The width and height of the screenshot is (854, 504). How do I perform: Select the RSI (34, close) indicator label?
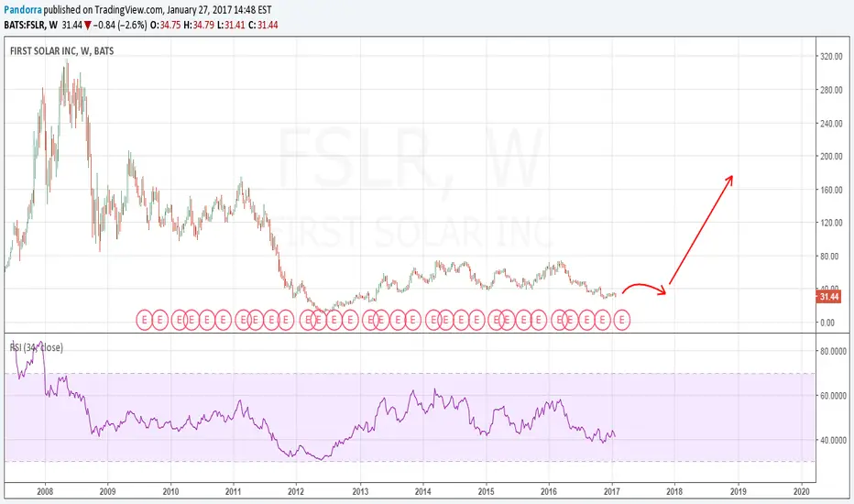(37, 347)
